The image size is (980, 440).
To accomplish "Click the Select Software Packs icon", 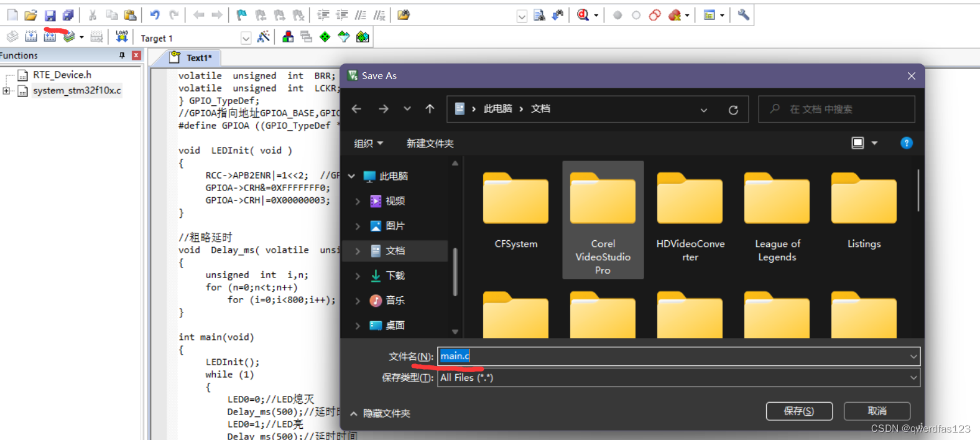I will click(x=343, y=37).
